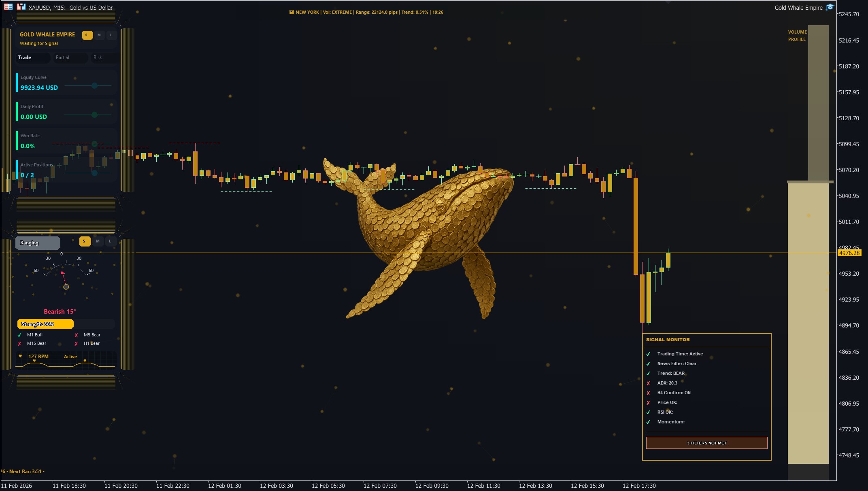Switch main panel size to M
868x491 pixels.
[98, 35]
